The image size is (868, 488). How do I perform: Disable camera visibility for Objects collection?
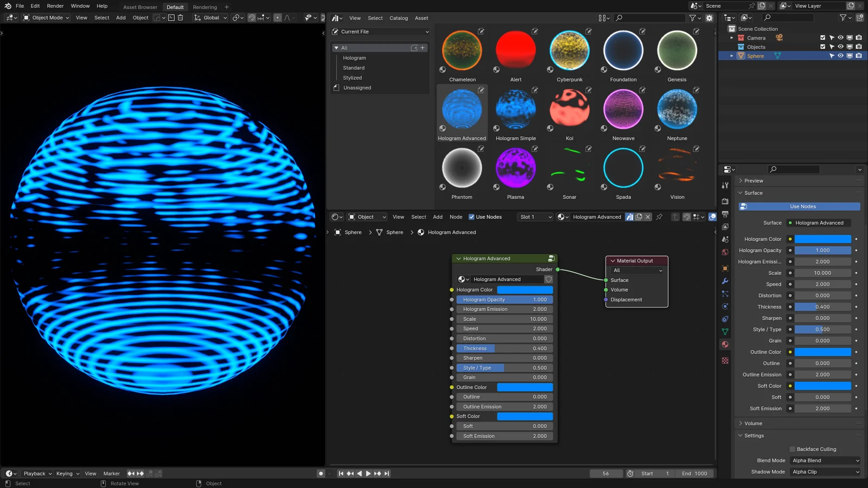click(859, 47)
